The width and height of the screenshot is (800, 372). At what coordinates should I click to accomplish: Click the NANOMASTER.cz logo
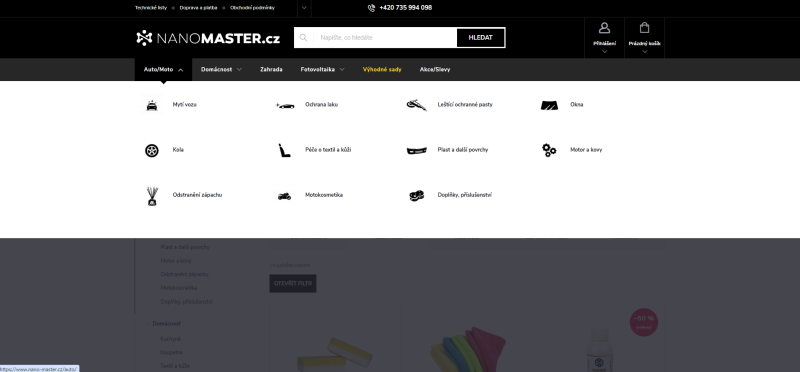[x=208, y=38]
